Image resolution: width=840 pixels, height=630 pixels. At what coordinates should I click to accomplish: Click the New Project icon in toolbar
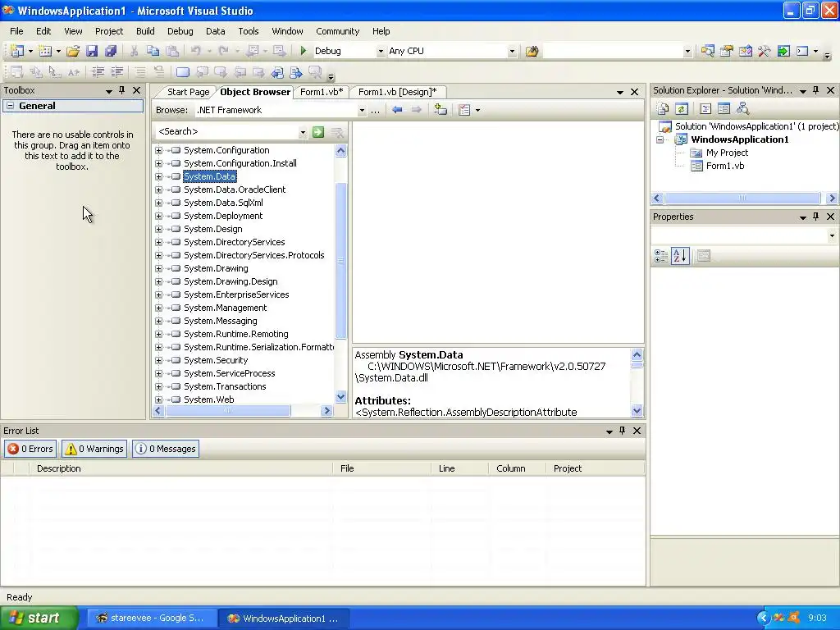(x=17, y=51)
